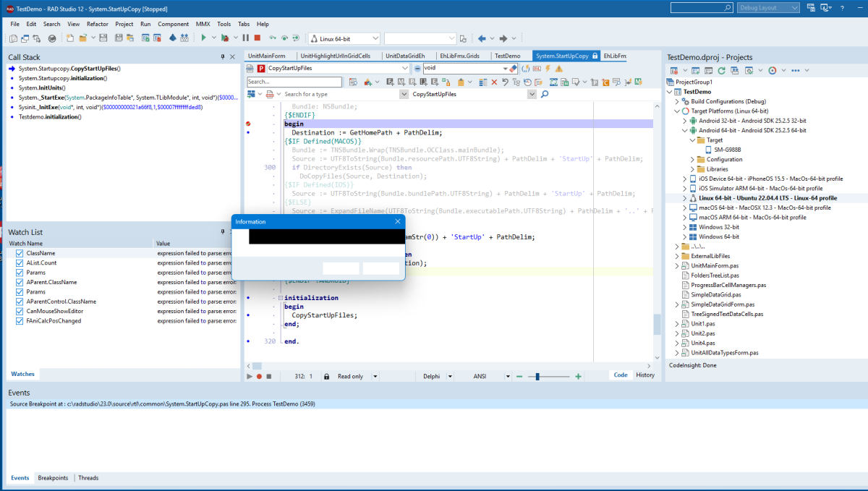
Task: Adjust the editor zoom slider
Action: pyautogui.click(x=537, y=376)
